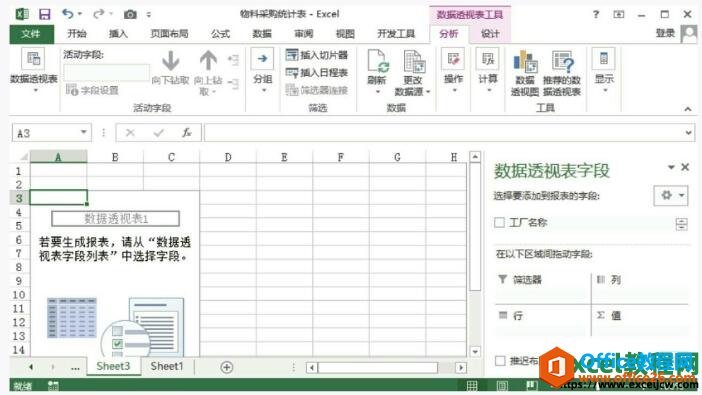Click the camera icon in quick access toolbar
This screenshot has height=395, width=702.
pos(130,14)
